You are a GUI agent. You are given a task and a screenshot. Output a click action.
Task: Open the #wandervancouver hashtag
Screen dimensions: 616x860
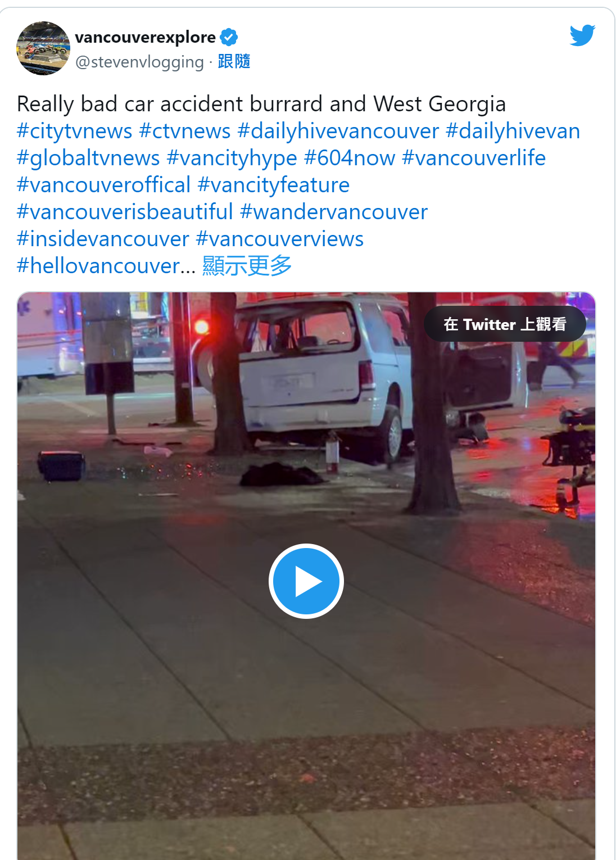point(334,212)
